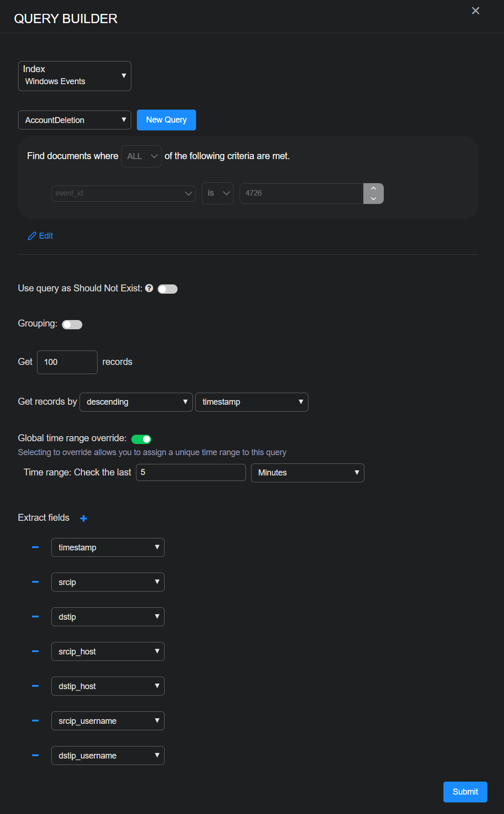Close the Query Builder dialog

[475, 11]
